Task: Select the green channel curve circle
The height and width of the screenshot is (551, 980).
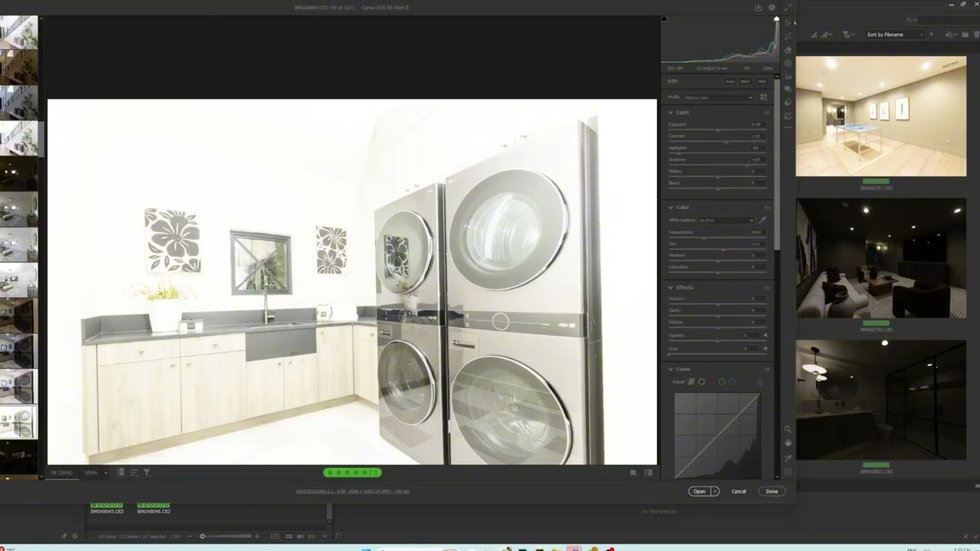Action: pyautogui.click(x=722, y=382)
